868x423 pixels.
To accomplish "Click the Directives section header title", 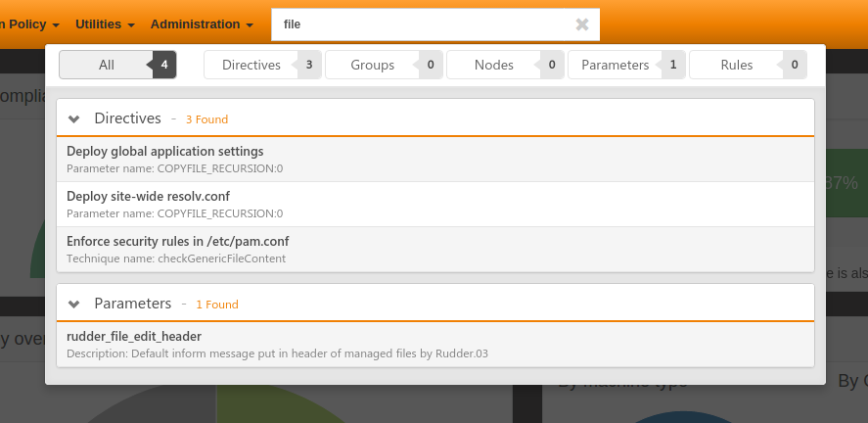I will point(127,118).
